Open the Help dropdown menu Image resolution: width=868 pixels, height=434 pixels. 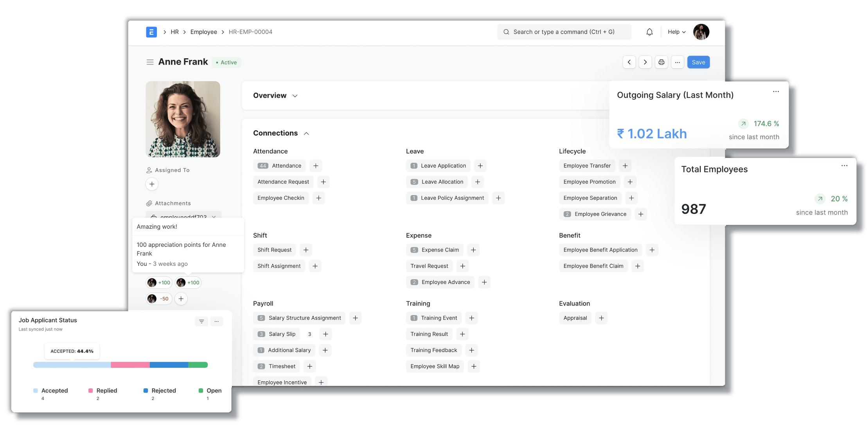[676, 32]
